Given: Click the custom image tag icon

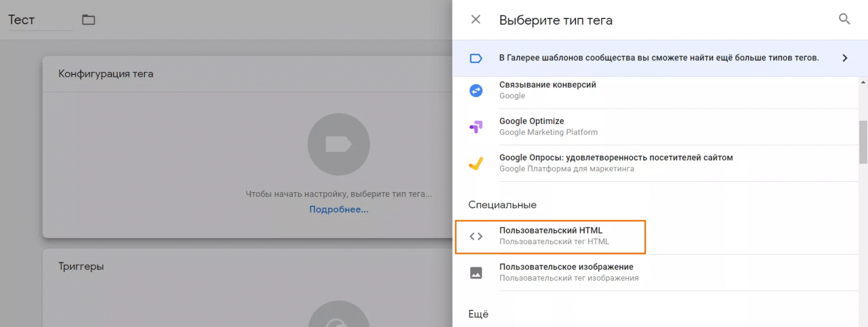Looking at the screenshot, I should pos(476,273).
